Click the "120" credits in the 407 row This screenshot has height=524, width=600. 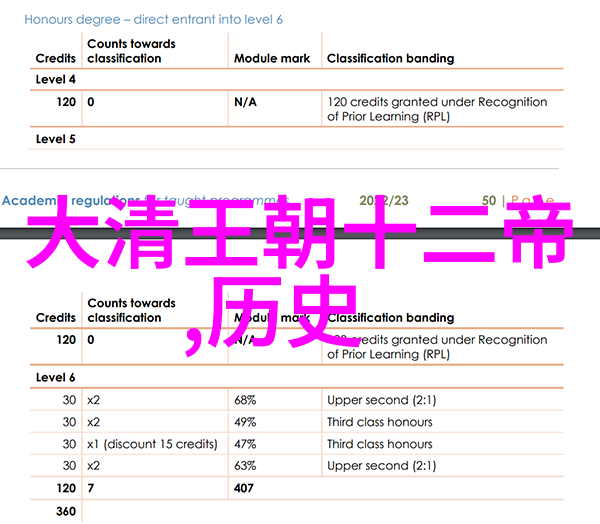coord(66,488)
